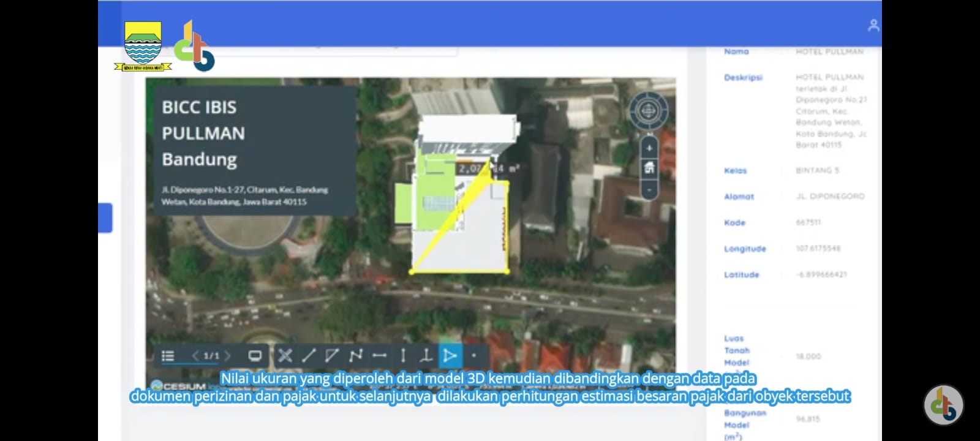980x441 pixels.
Task: Select the point measurement tool
Action: click(x=473, y=355)
